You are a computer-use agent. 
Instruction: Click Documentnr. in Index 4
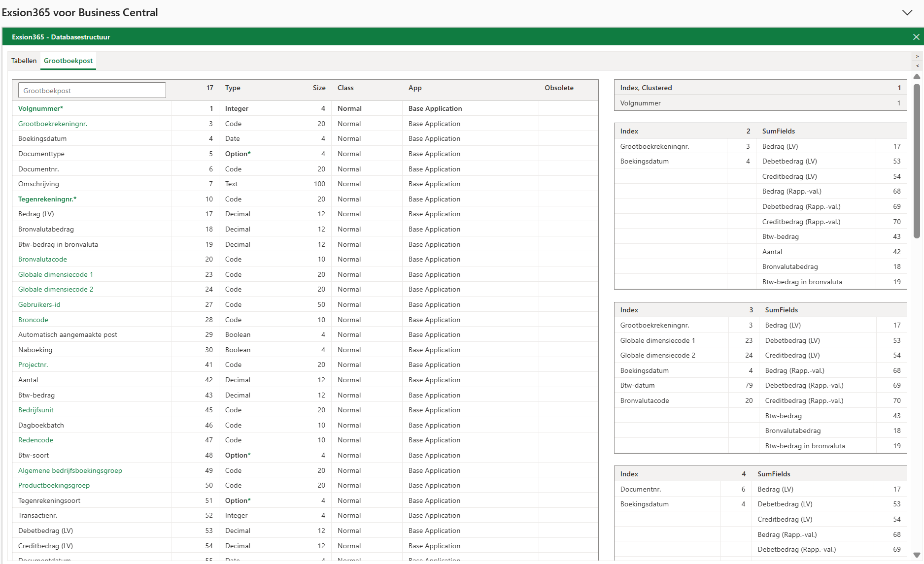pyautogui.click(x=641, y=489)
